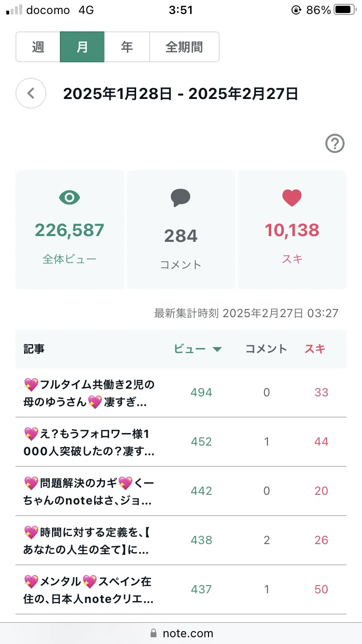The image size is (362, 644).
Task: Click the help question mark icon
Action: point(335,143)
